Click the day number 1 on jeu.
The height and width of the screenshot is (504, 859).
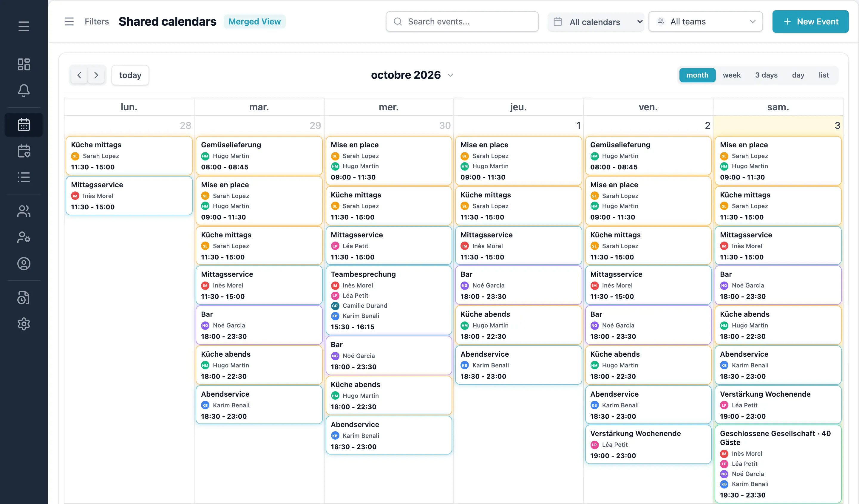[578, 126]
